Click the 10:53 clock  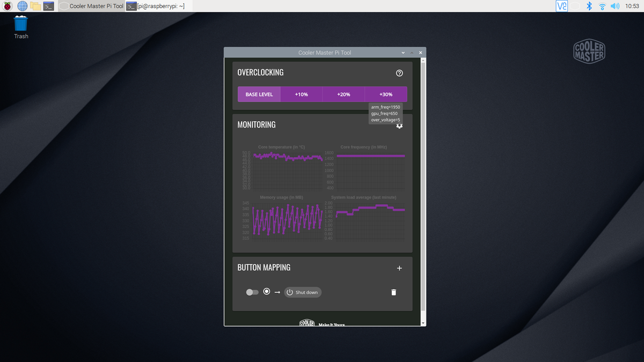click(x=632, y=6)
